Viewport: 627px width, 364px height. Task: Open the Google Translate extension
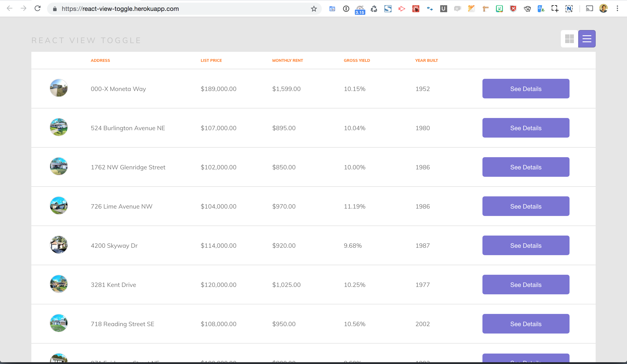click(541, 9)
